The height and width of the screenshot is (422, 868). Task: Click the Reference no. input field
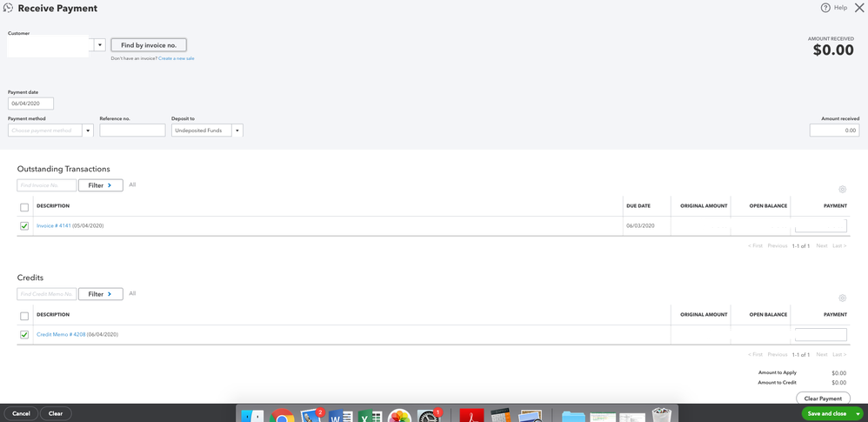coord(132,131)
